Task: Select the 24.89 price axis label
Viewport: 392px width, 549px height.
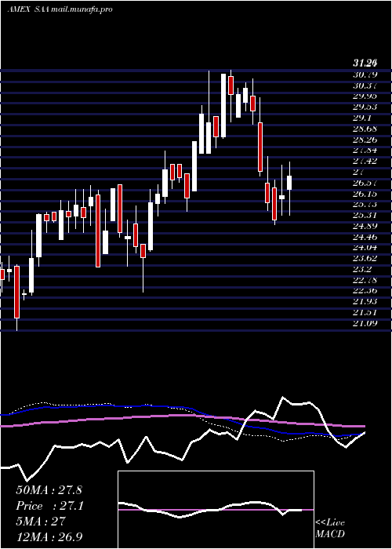Action: point(365,226)
